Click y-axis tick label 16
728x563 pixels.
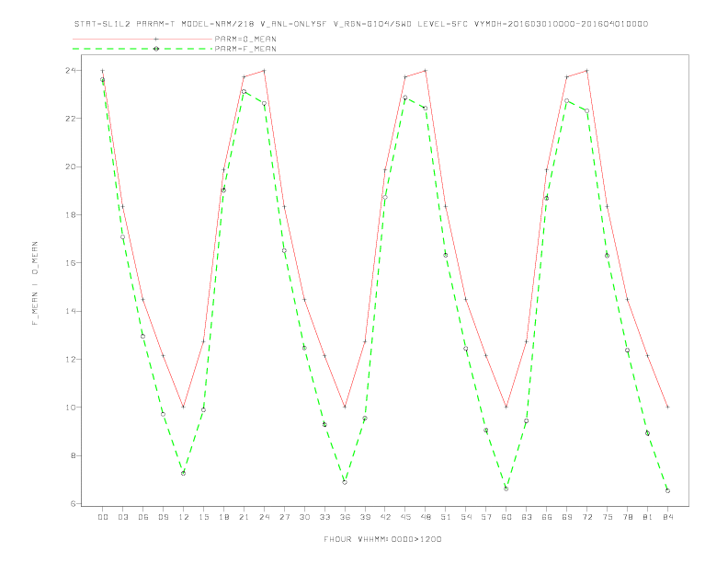[71, 263]
